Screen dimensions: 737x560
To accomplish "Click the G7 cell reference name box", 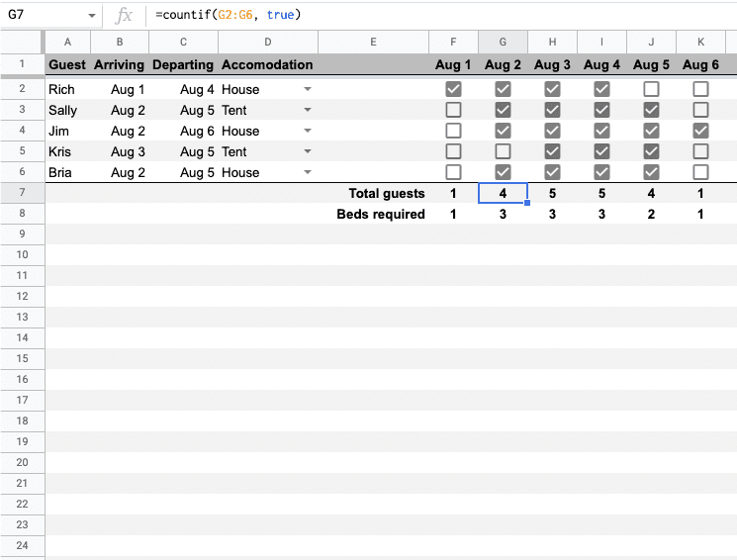I will tap(45, 16).
